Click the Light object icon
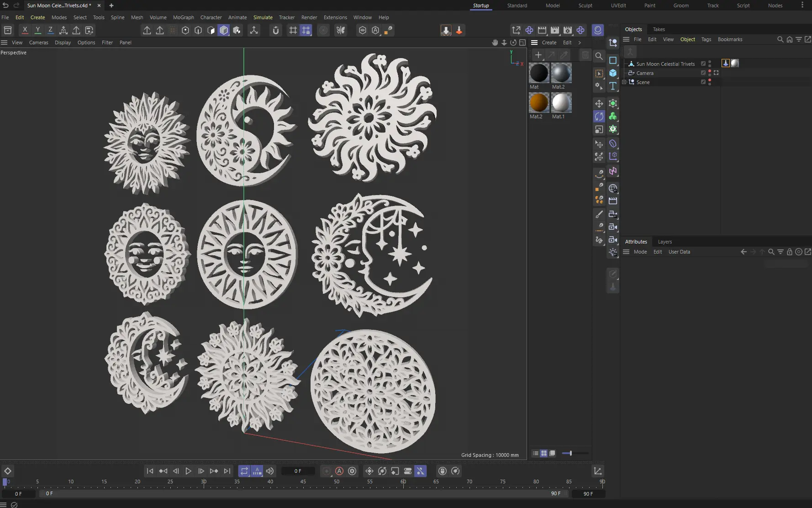Screen dimensions: 812x508 coord(613,252)
